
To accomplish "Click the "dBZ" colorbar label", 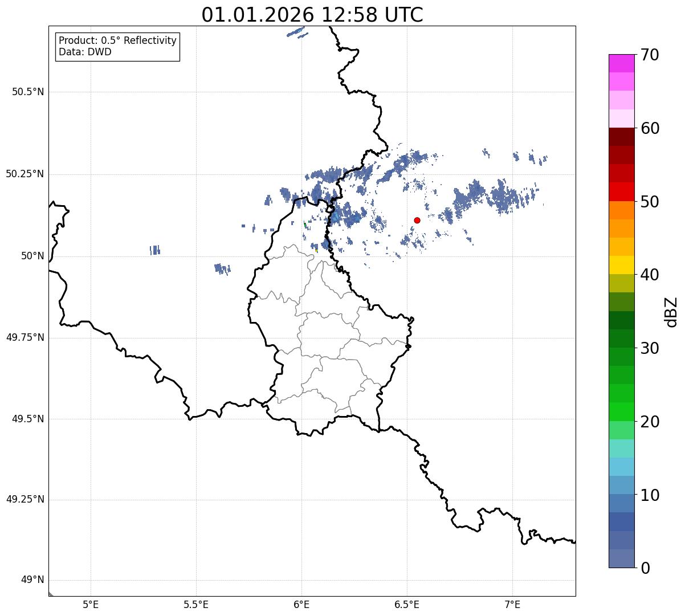I will coord(671,312).
